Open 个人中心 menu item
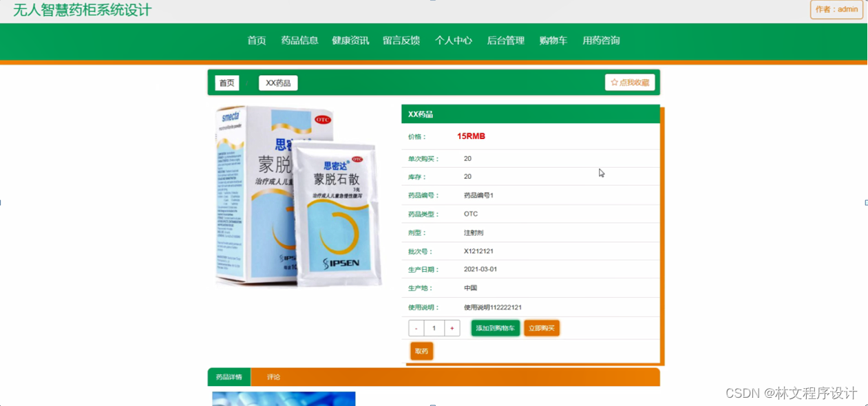868x406 pixels. click(x=453, y=41)
